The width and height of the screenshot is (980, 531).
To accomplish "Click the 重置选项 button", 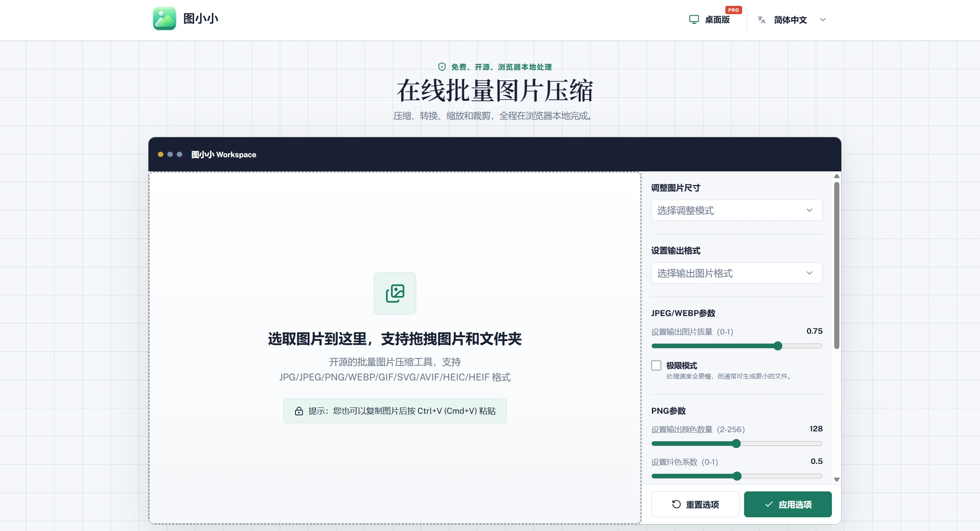I will click(695, 504).
